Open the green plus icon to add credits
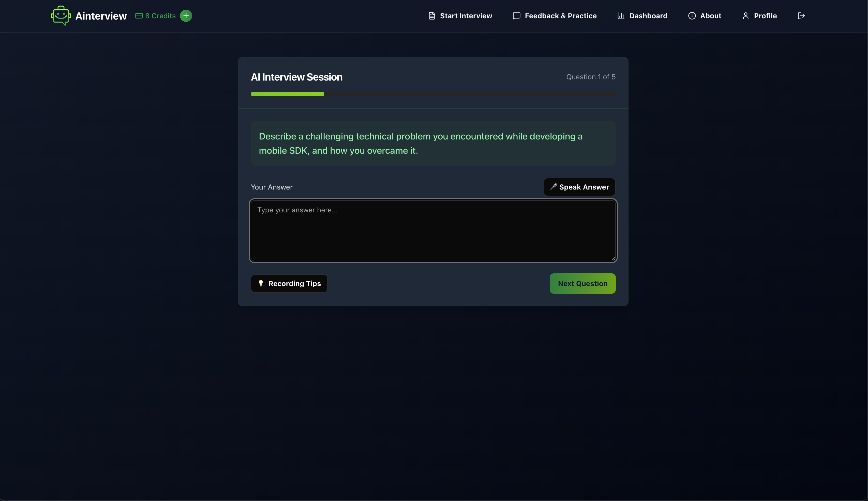Screen dimensions: 868x501 tap(186, 15)
